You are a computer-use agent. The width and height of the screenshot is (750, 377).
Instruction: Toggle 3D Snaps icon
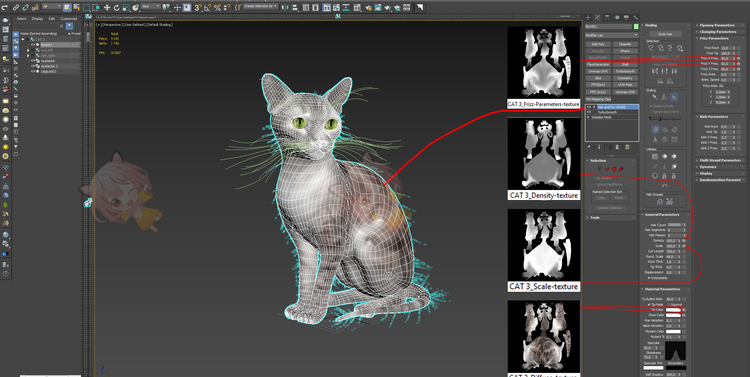click(x=198, y=7)
